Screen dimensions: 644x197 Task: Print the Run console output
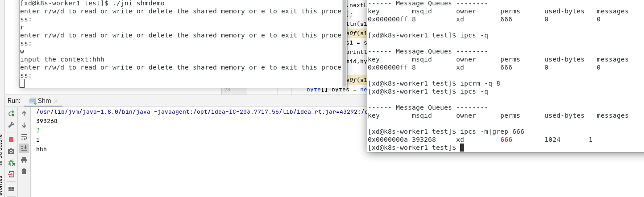24,160
